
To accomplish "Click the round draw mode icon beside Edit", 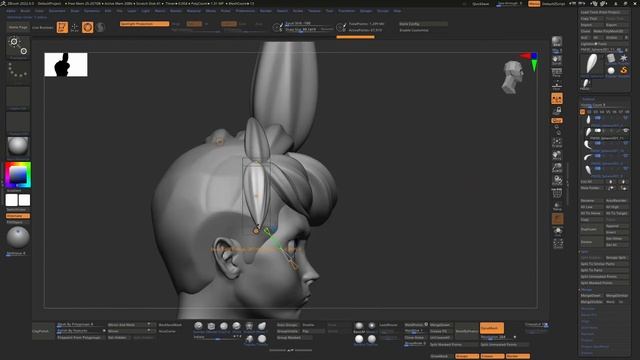I will pyautogui.click(x=87, y=27).
